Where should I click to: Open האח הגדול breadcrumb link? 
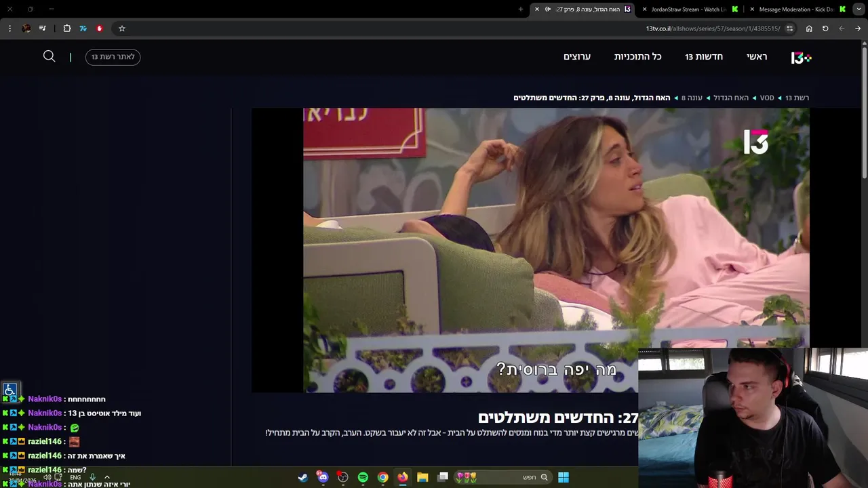tap(731, 98)
